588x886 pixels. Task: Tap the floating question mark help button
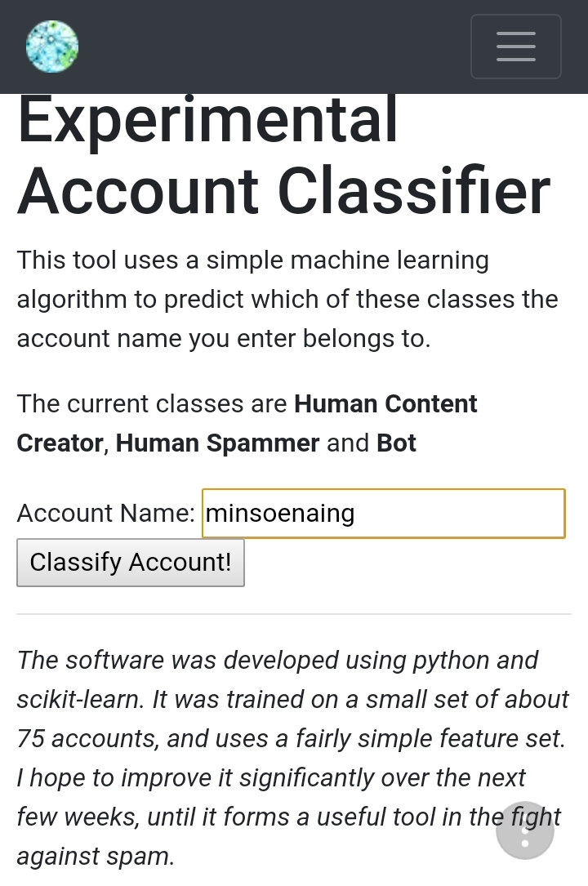point(524,830)
